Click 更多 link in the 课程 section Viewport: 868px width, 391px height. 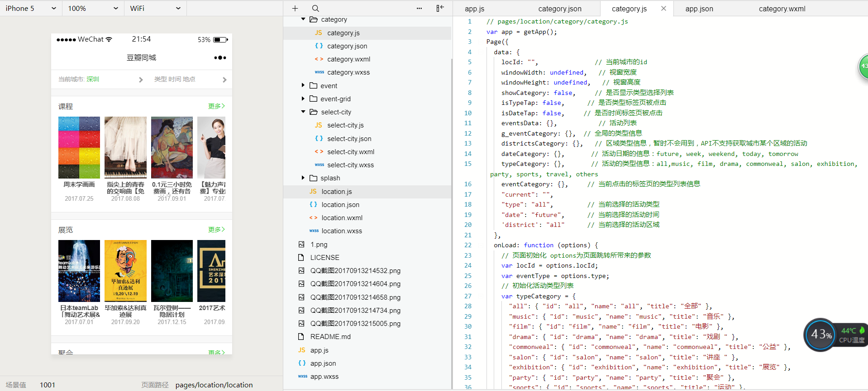pos(216,106)
